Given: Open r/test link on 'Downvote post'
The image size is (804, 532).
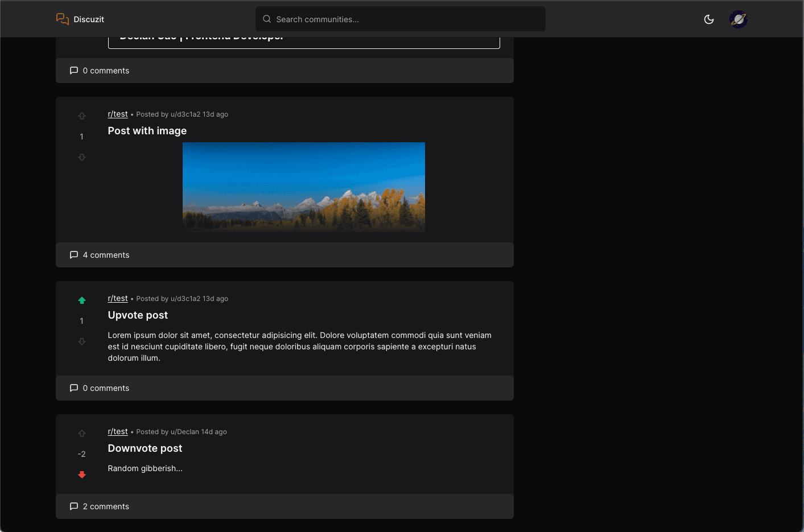Looking at the screenshot, I should (118, 431).
